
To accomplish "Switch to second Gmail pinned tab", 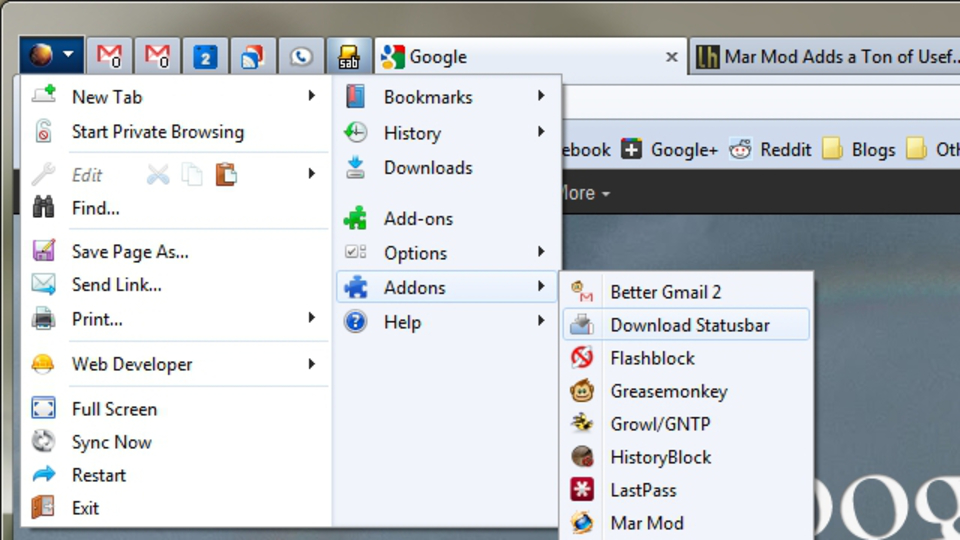I will (x=157, y=56).
